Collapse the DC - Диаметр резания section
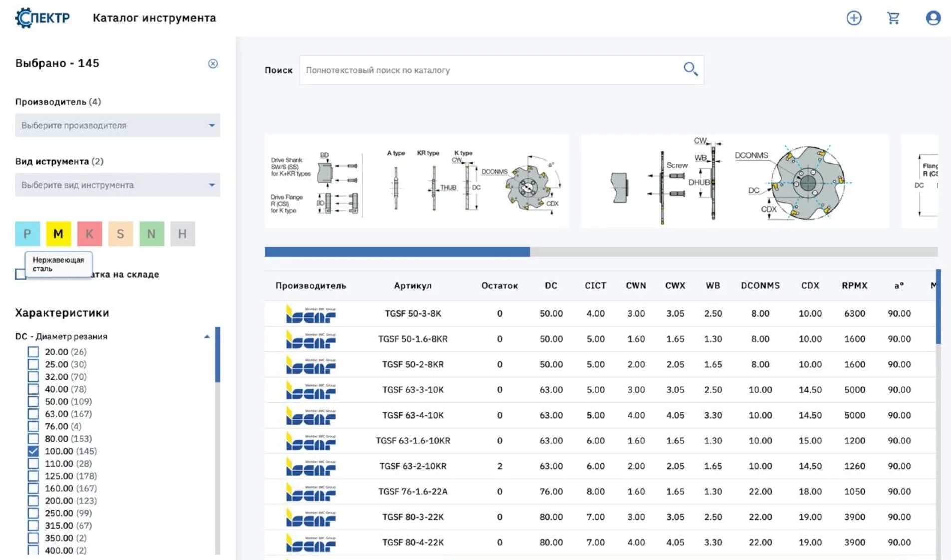This screenshot has height=560, width=951. 207,337
